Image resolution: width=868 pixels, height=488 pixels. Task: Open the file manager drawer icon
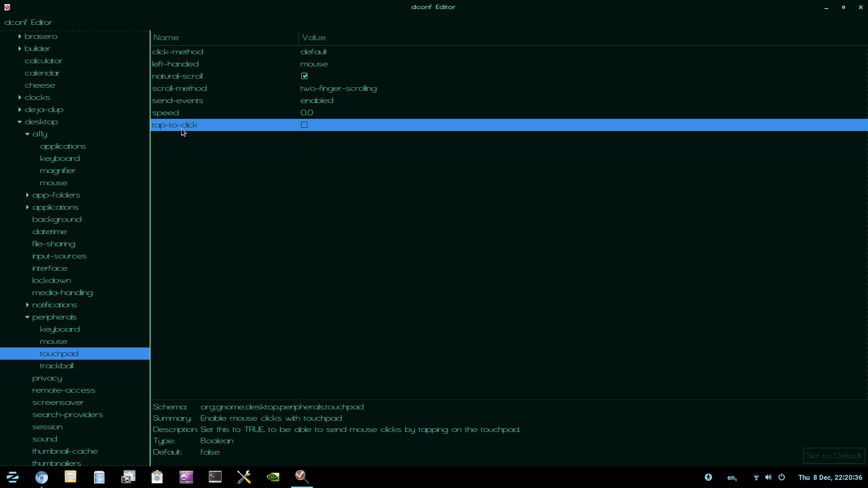(99, 477)
